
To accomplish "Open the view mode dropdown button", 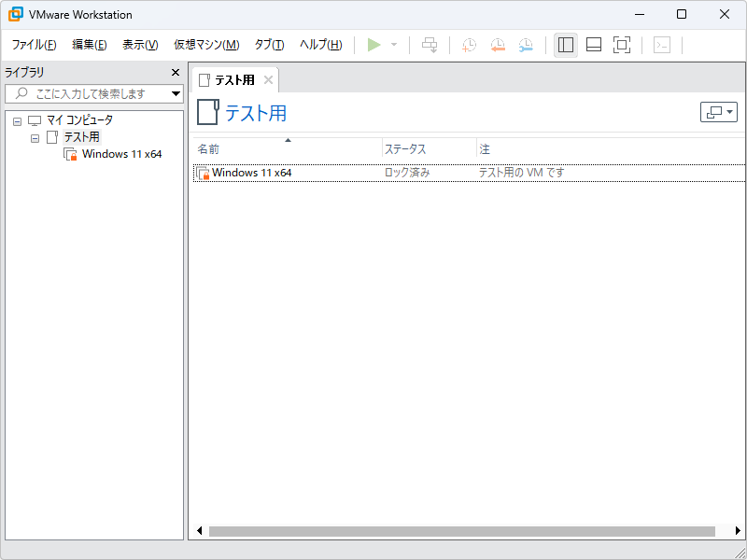I will pos(718,112).
